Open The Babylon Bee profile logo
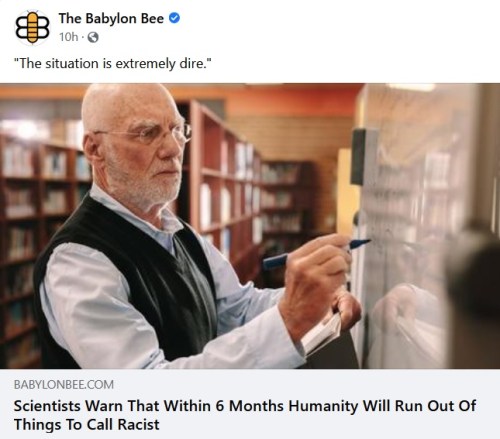The image size is (500, 439). pos(32,28)
